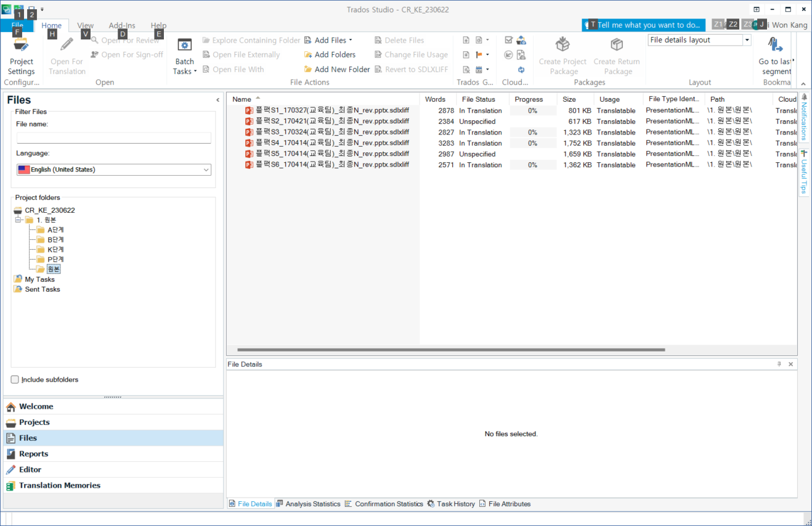The height and width of the screenshot is (526, 812).
Task: Click the Tell me what you want to do box
Action: 644,25
